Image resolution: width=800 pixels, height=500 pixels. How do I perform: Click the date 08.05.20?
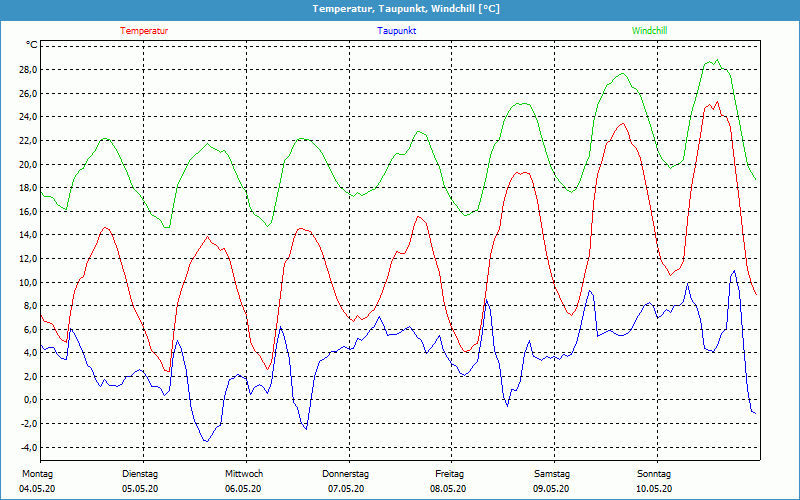click(448, 489)
